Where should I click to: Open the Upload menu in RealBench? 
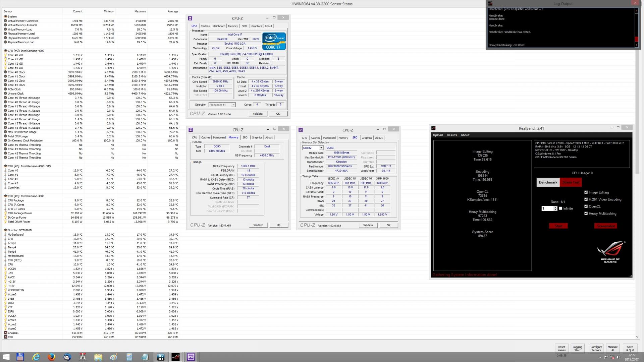pyautogui.click(x=438, y=135)
